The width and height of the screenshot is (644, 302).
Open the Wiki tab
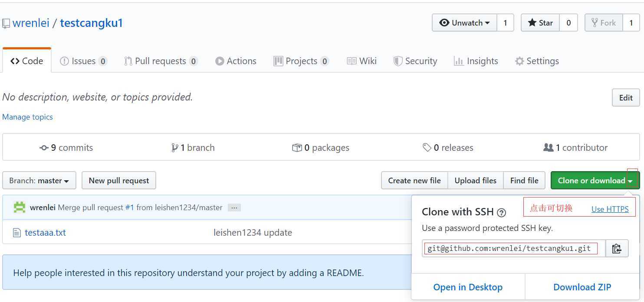pos(362,61)
